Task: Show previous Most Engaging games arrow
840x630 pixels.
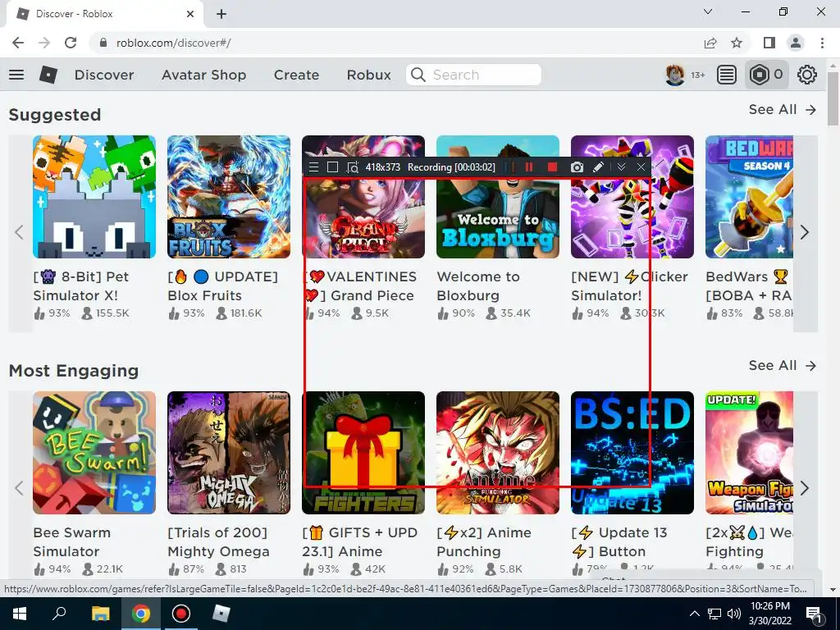Action: pyautogui.click(x=20, y=488)
